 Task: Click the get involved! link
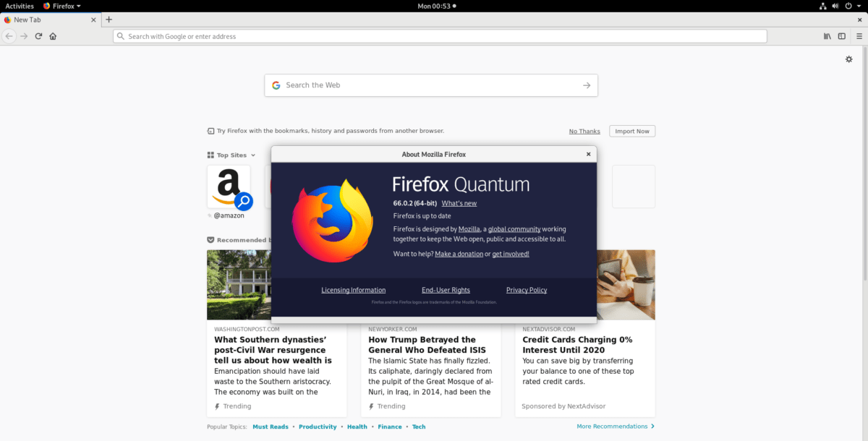[511, 254]
